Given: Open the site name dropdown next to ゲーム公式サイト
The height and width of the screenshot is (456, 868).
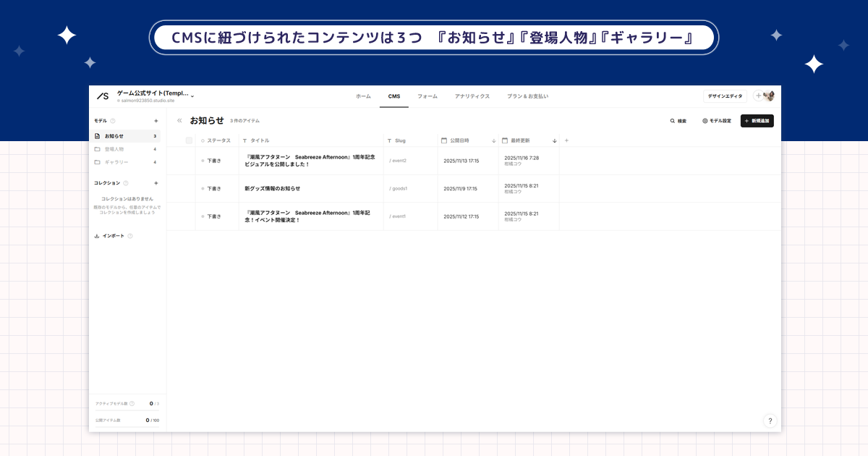Looking at the screenshot, I should pos(192,96).
